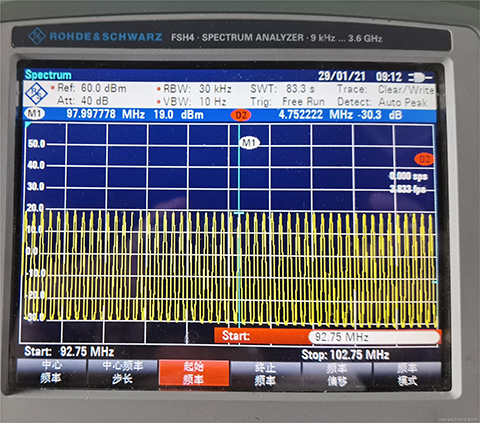The image size is (480, 423).
Task: Click the Ref 60.0 dBm setting
Action: tap(89, 88)
